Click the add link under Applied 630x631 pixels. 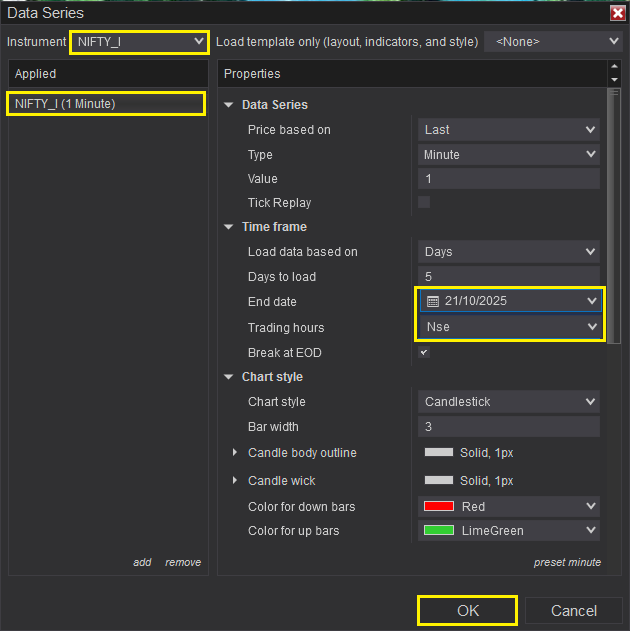tap(142, 562)
